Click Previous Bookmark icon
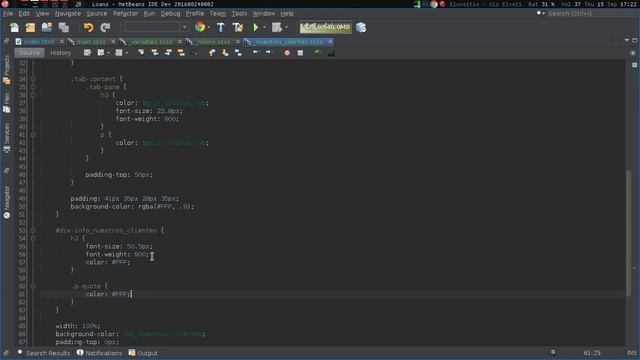The width and height of the screenshot is (640, 360). [212, 53]
